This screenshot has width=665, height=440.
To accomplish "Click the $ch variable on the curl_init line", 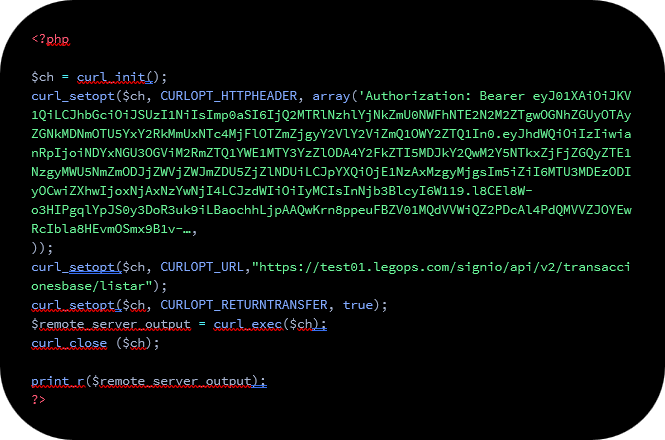I will (x=42, y=77).
